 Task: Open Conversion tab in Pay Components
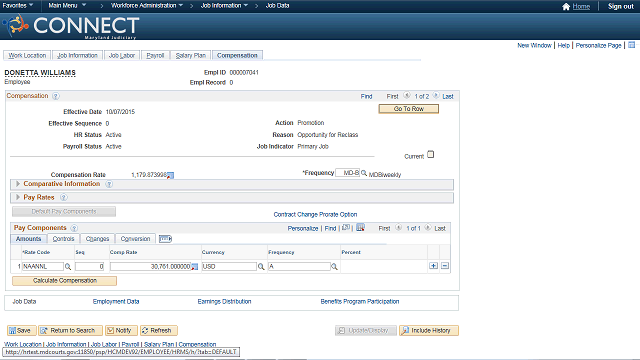pos(136,239)
